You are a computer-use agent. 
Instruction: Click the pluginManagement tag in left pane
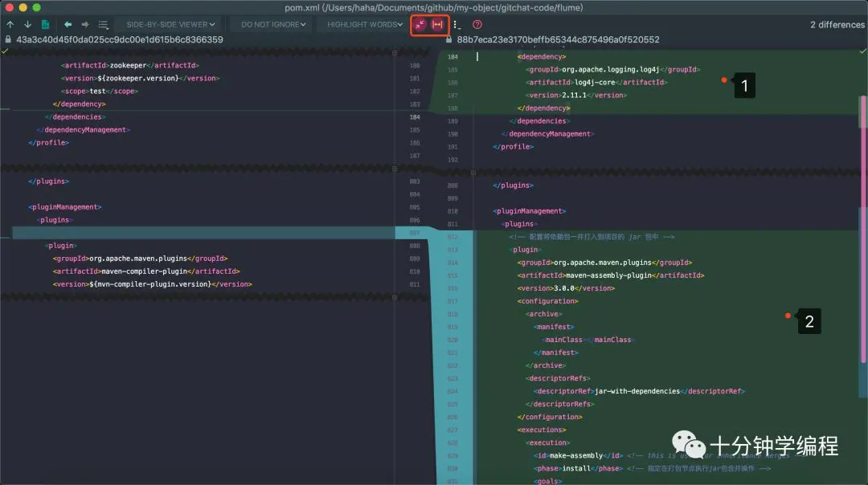65,207
